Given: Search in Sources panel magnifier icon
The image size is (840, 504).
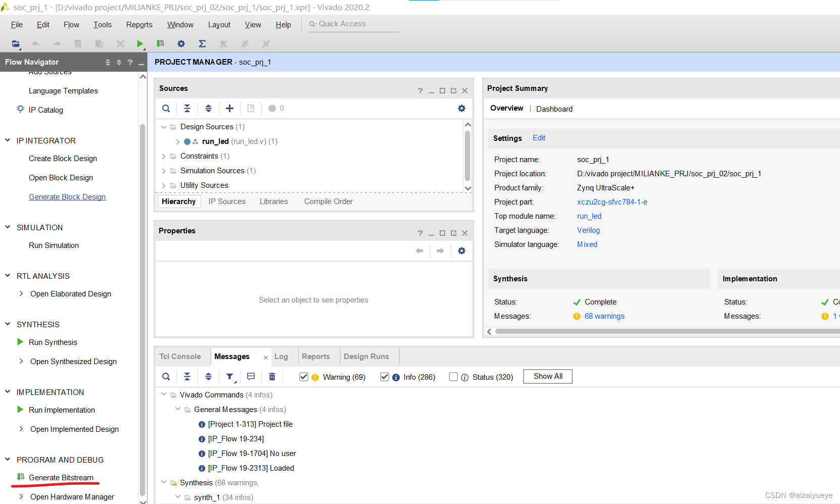Looking at the screenshot, I should (x=166, y=108).
